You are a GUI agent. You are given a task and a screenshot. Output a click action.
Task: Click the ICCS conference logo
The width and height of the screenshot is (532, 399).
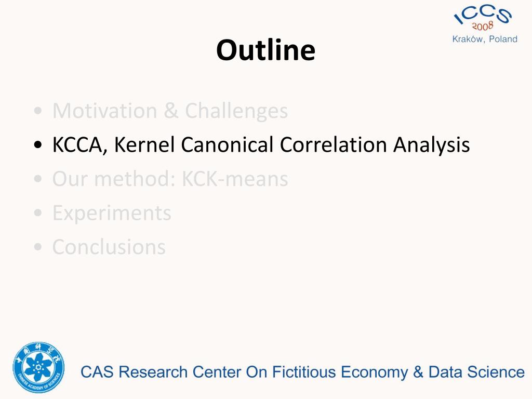[485, 24]
